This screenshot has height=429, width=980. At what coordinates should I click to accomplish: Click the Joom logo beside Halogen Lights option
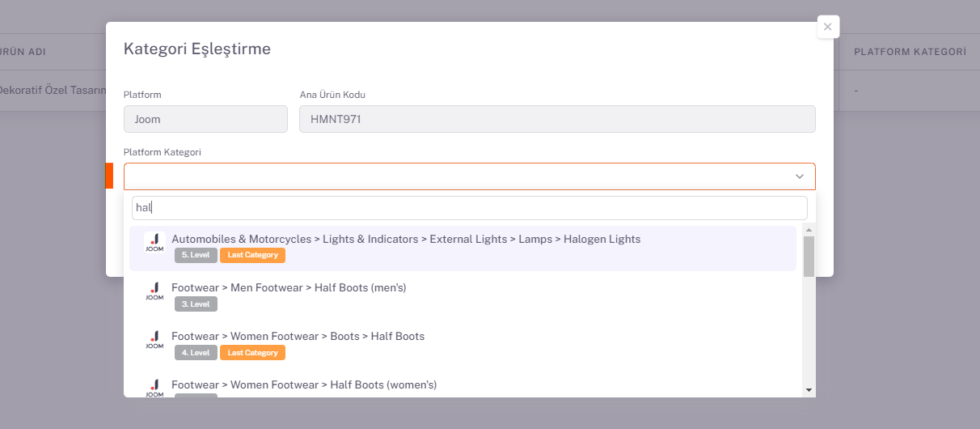(x=154, y=243)
